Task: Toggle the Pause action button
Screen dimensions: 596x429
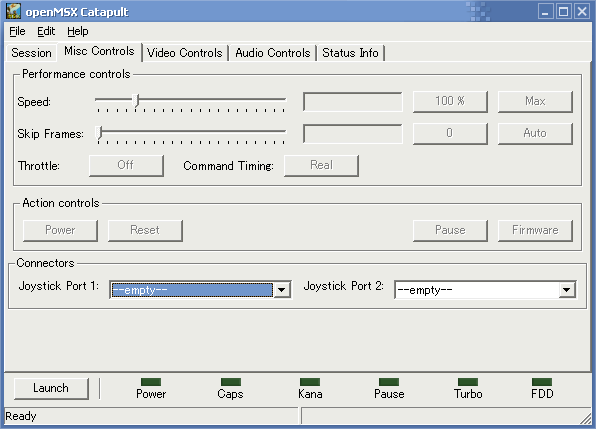Action: tap(450, 231)
